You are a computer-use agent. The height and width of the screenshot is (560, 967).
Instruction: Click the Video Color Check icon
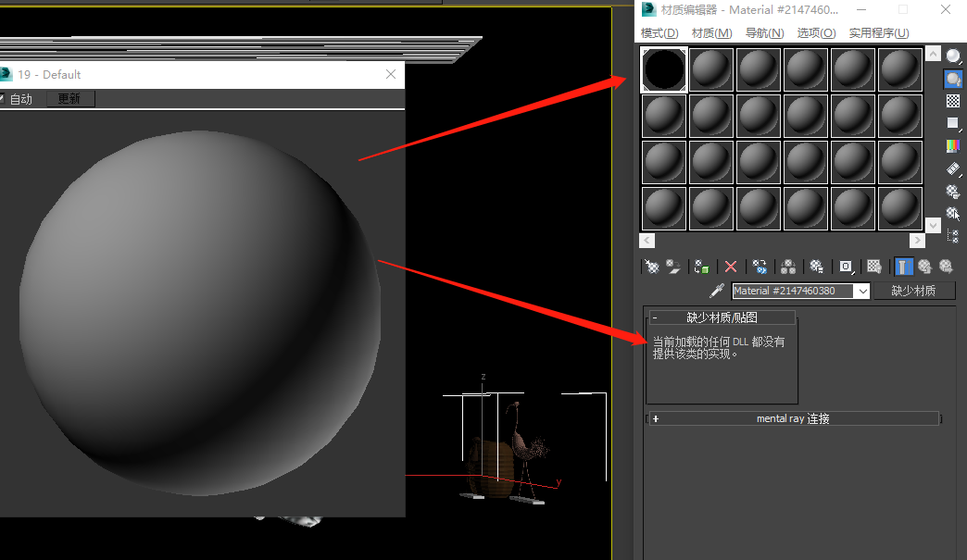(x=953, y=146)
